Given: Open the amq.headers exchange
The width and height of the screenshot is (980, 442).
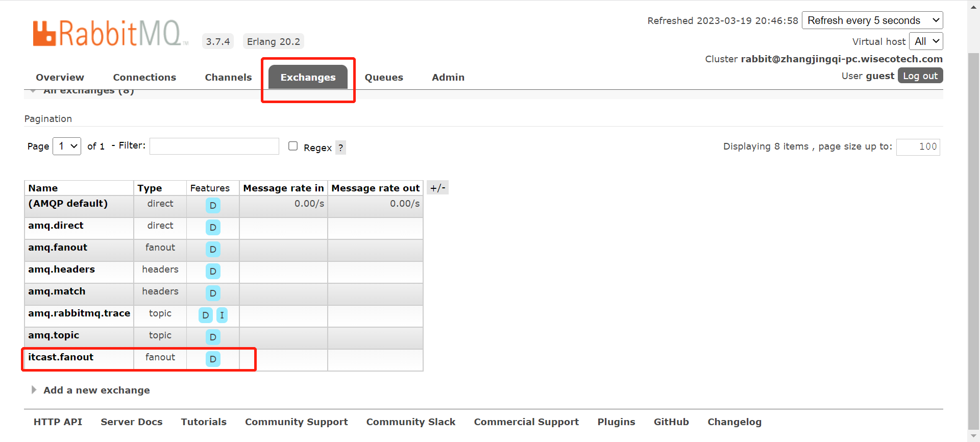Looking at the screenshot, I should click(61, 269).
